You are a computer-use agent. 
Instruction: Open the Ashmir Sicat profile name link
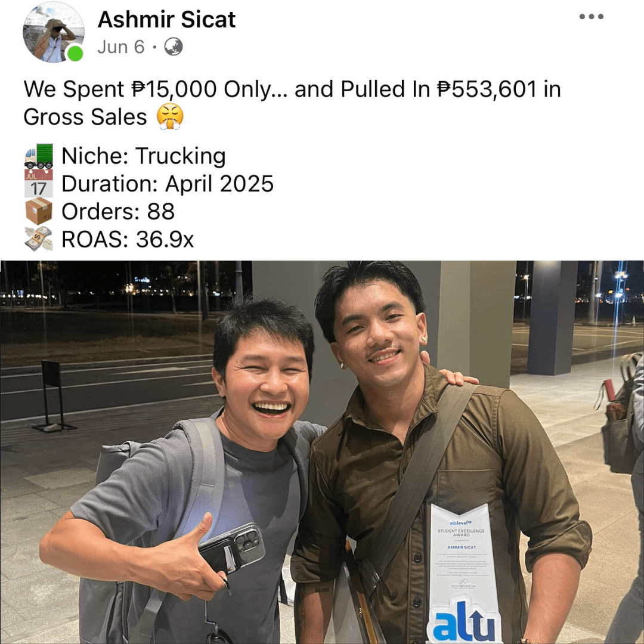click(166, 19)
